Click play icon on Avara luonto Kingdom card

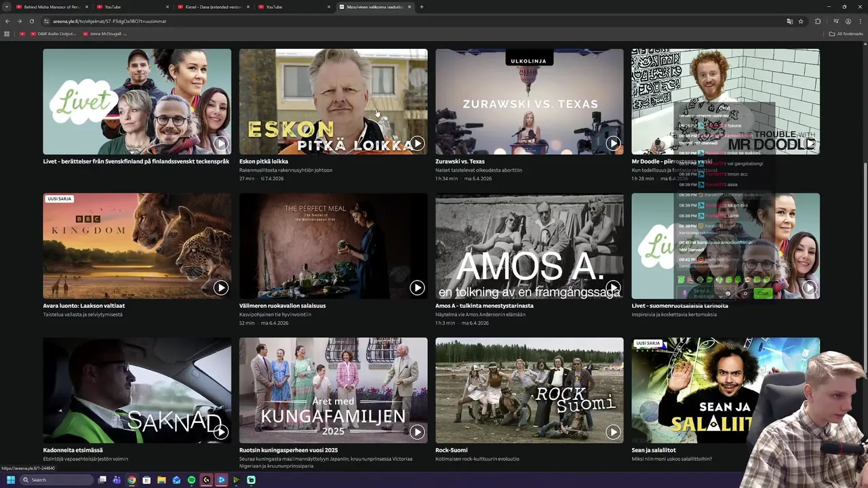(221, 287)
